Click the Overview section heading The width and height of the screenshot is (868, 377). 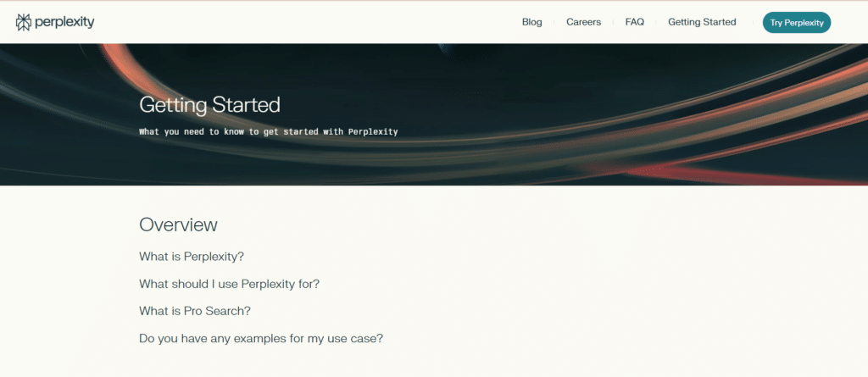click(x=178, y=225)
